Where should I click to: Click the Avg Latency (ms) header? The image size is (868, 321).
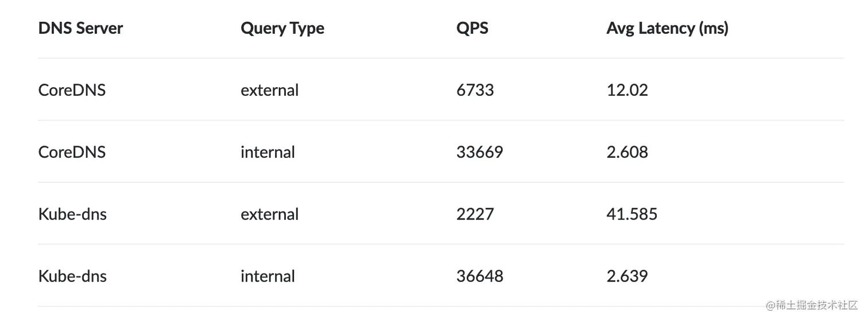tap(667, 29)
